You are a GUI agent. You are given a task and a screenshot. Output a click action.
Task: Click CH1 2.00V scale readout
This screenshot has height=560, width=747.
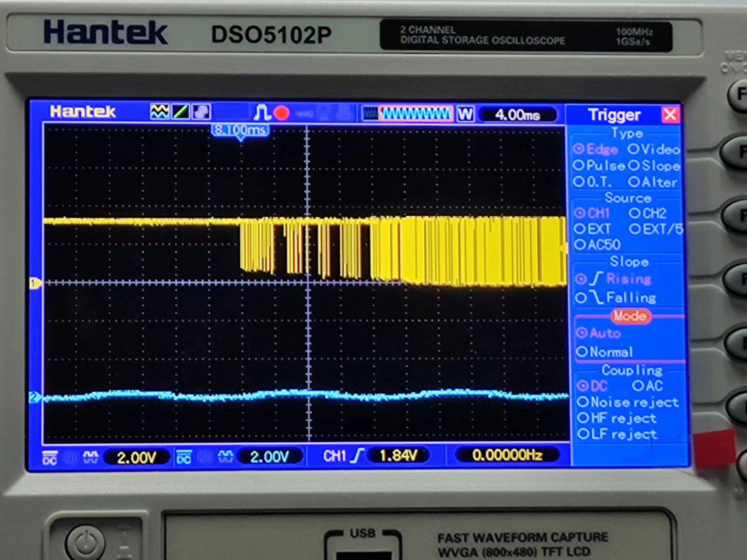(137, 458)
